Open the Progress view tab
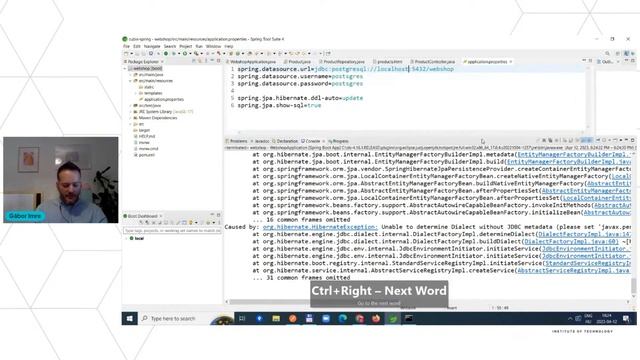 click(338, 141)
